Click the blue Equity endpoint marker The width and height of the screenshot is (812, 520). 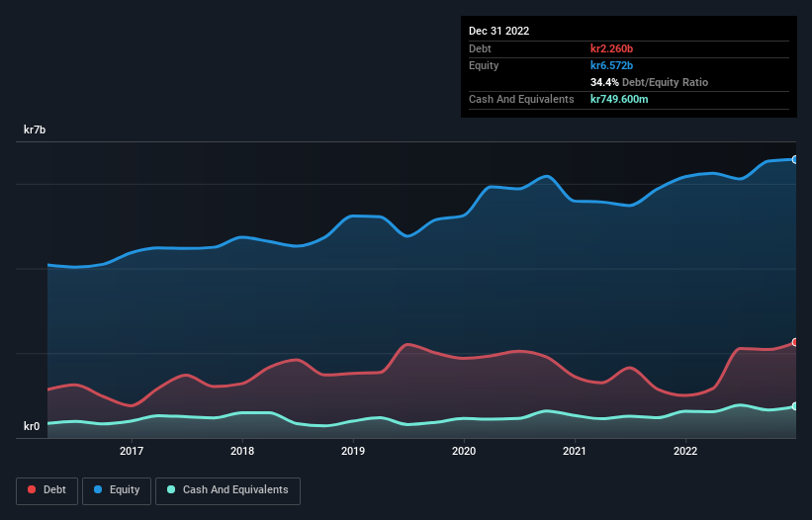[x=795, y=160]
